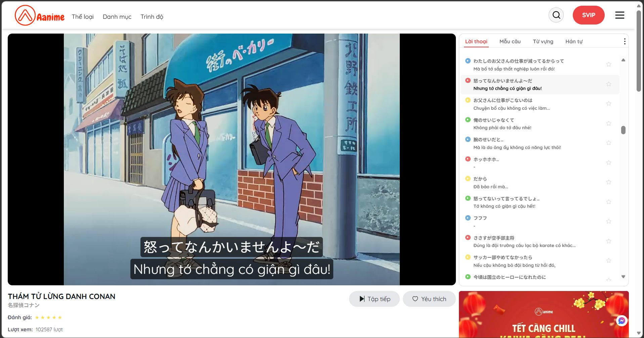Viewport: 644px width, 338px height.
Task: Open the hamburger menu icon
Action: coord(619,15)
